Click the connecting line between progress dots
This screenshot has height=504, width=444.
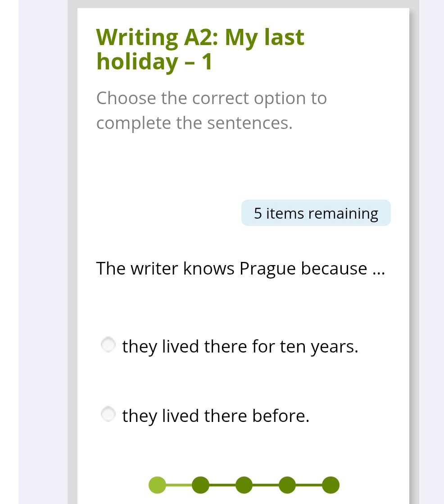[x=179, y=485]
